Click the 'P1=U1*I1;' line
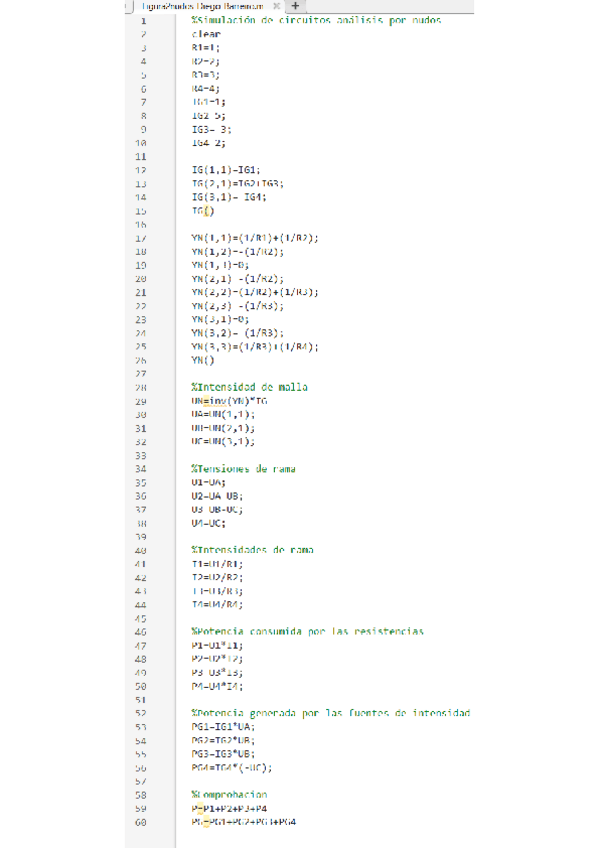 coord(217,646)
